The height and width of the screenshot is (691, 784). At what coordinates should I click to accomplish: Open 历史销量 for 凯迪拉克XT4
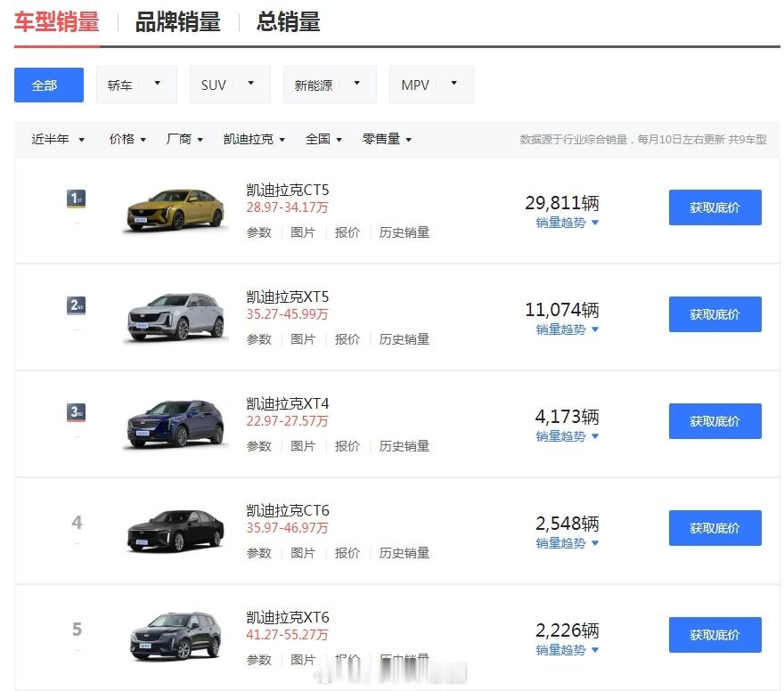tap(404, 446)
